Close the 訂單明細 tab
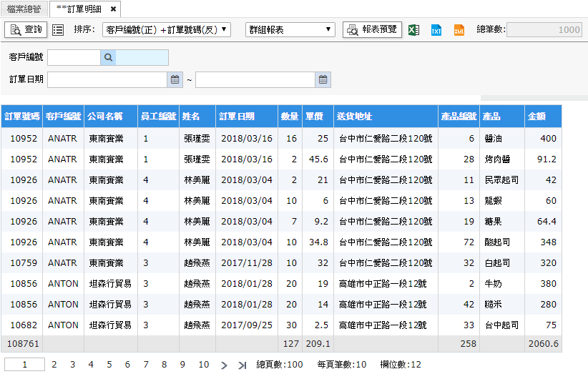Image resolution: width=588 pixels, height=379 pixels. pos(113,9)
